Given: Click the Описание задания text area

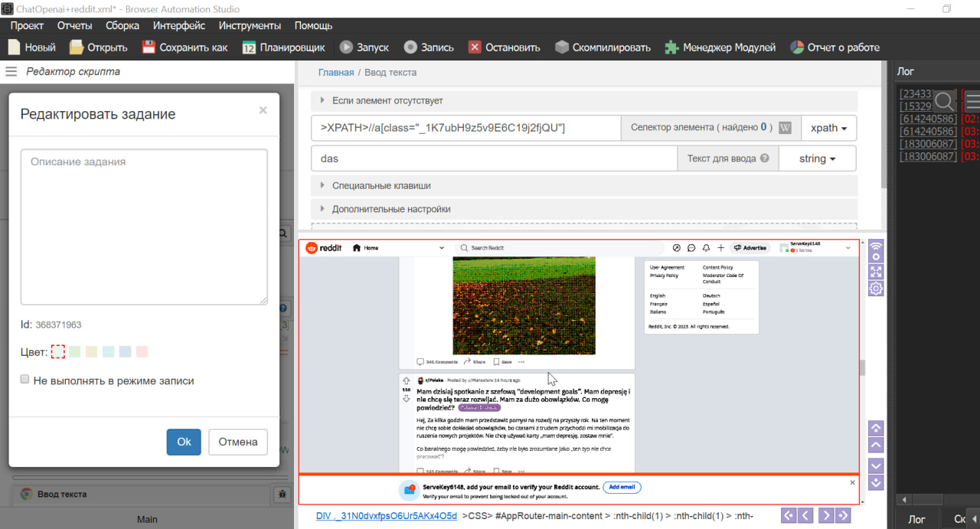Looking at the screenshot, I should (144, 227).
